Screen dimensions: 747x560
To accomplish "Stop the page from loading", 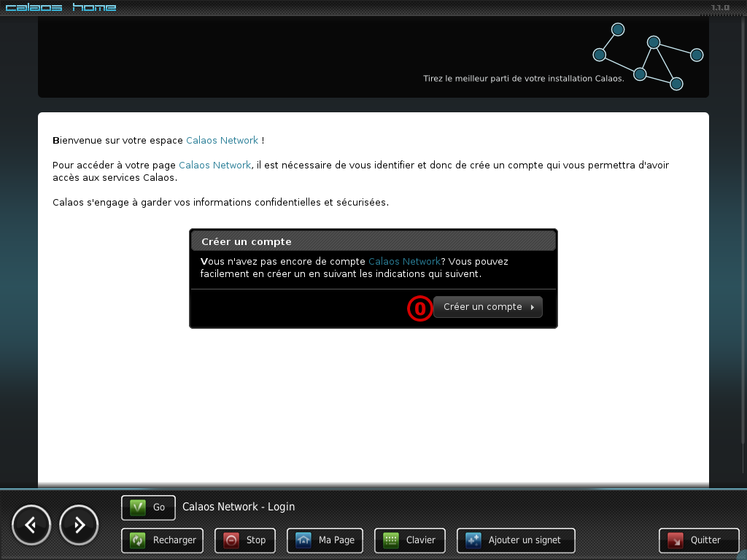I will tap(245, 540).
